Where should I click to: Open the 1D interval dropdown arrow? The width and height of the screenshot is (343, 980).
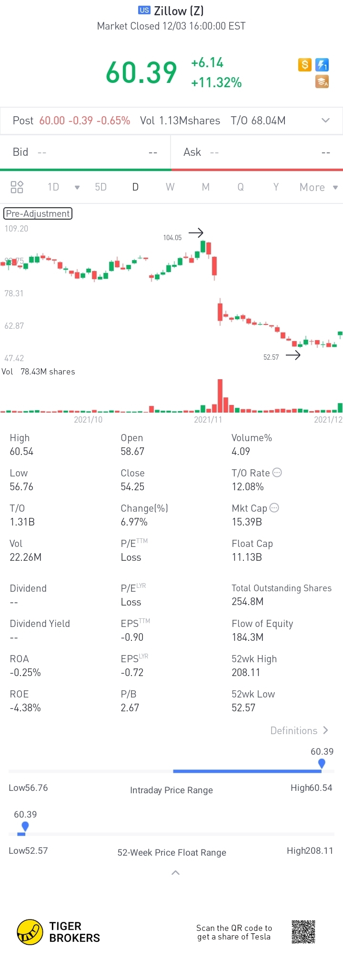[77, 187]
